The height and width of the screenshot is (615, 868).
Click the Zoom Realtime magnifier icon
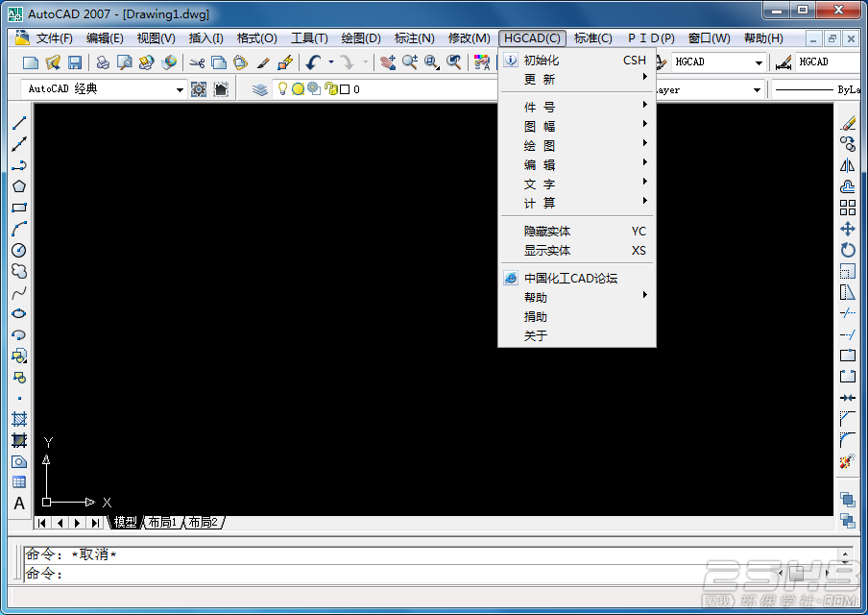(410, 62)
